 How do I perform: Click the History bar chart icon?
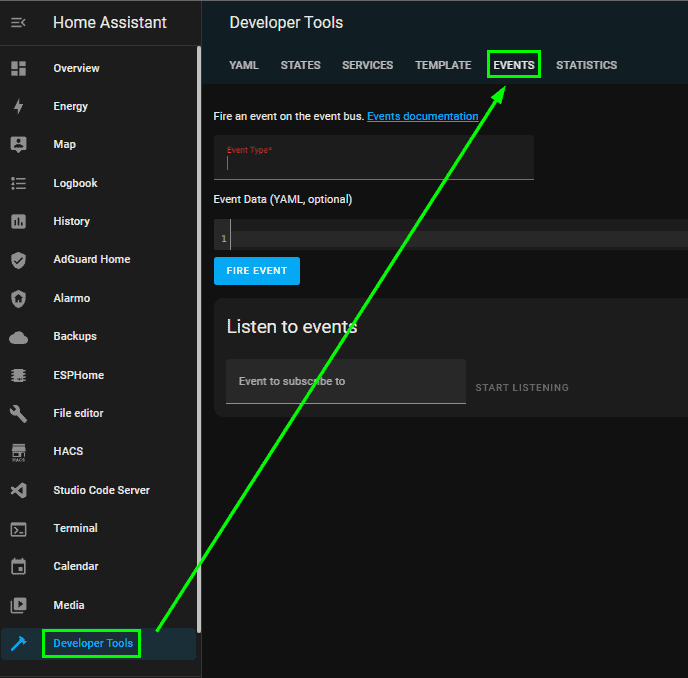(18, 221)
